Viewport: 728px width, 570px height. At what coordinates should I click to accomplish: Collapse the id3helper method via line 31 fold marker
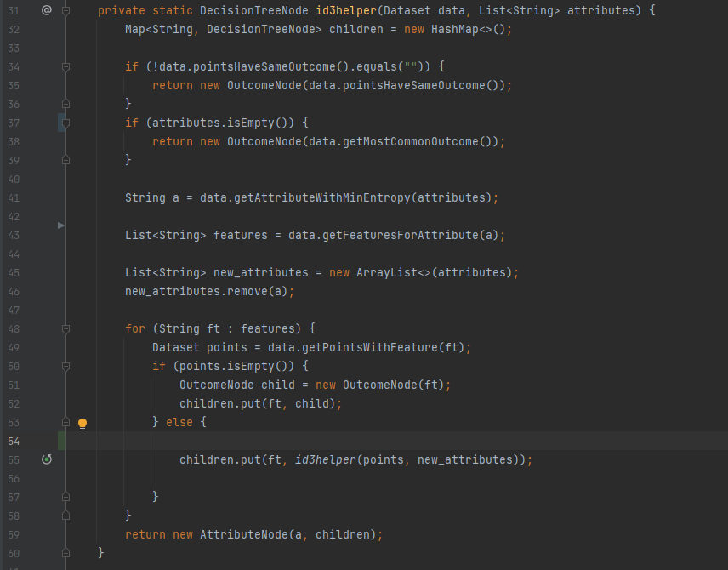[x=66, y=10]
